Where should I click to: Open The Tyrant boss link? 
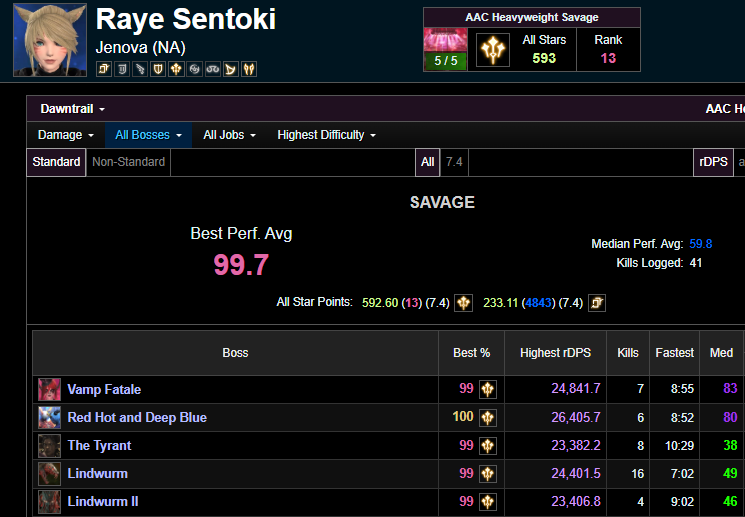pyautogui.click(x=99, y=446)
